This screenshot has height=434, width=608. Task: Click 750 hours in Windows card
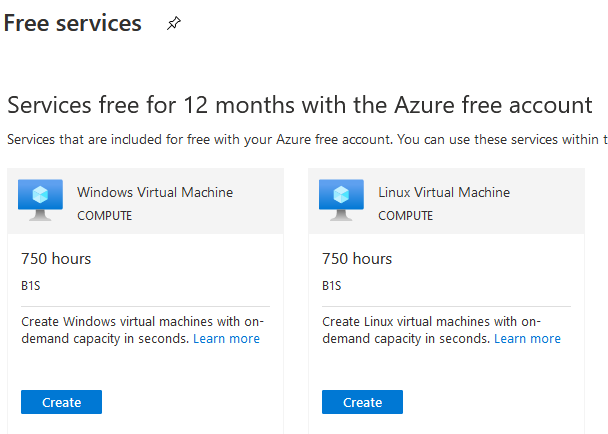click(x=56, y=259)
